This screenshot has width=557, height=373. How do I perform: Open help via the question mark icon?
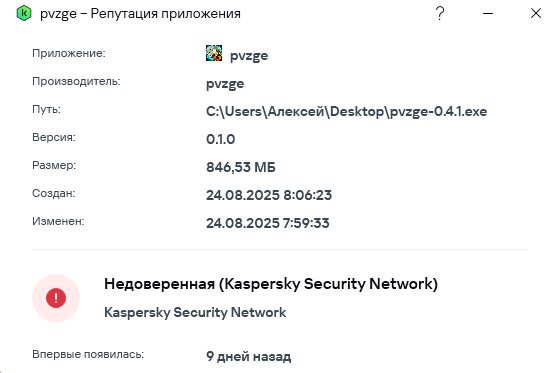(440, 13)
